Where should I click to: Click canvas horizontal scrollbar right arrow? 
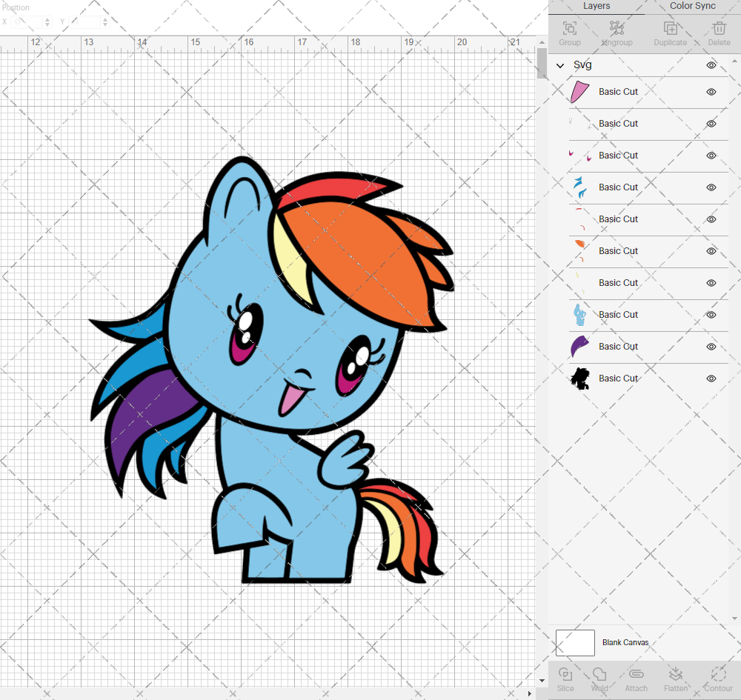(529, 693)
